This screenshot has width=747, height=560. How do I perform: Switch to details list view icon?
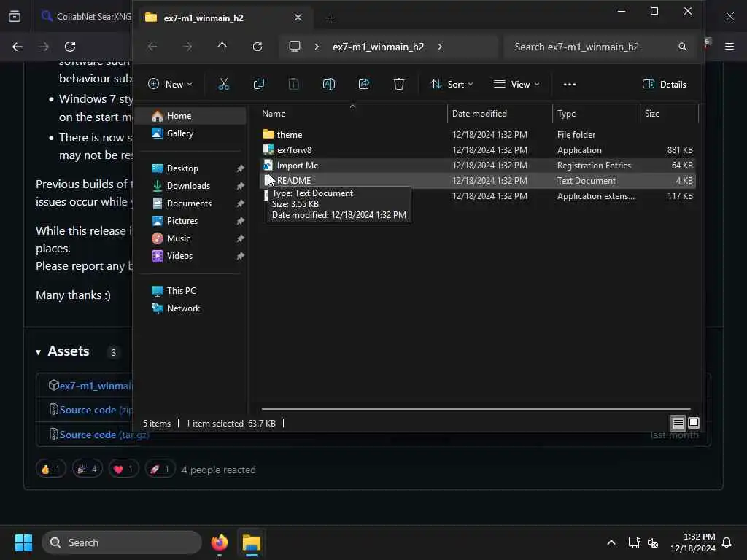pyautogui.click(x=678, y=423)
